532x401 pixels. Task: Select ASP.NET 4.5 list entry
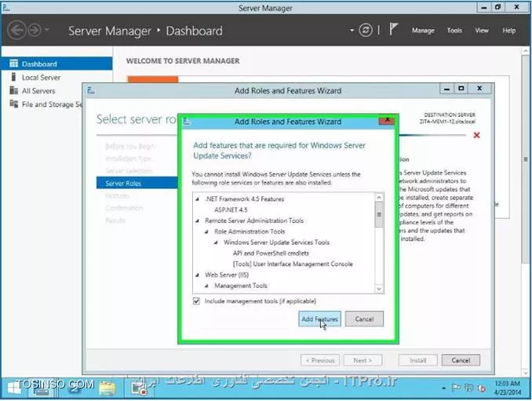click(x=231, y=210)
